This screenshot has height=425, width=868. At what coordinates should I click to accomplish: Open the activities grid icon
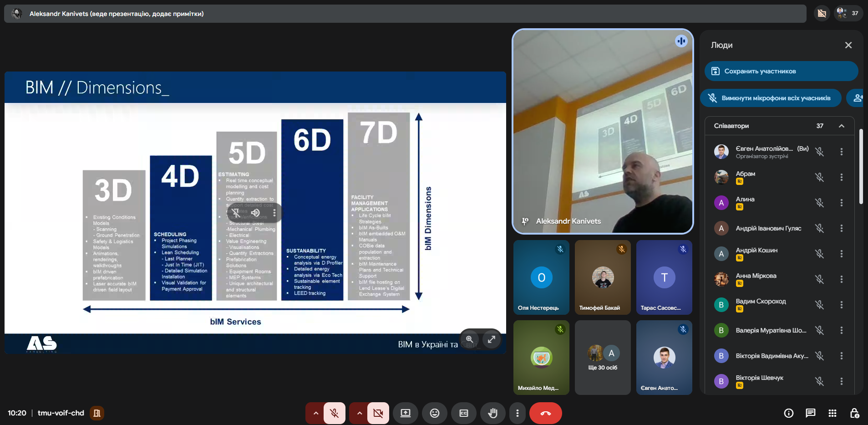[x=832, y=413]
